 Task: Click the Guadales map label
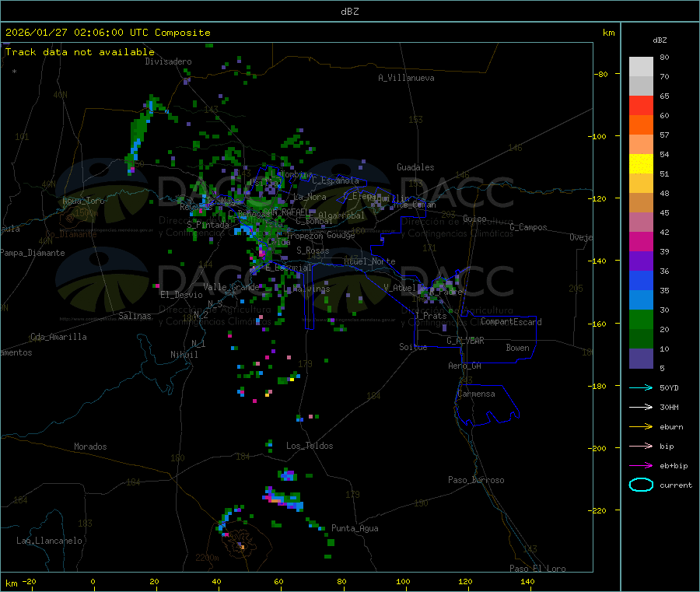pos(415,167)
